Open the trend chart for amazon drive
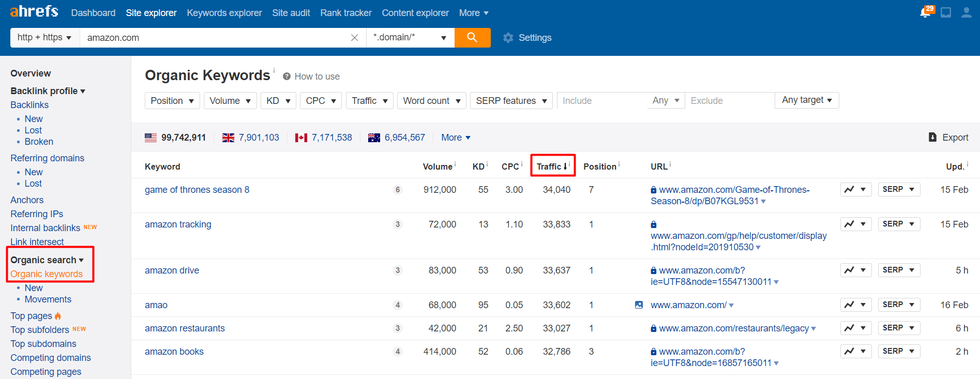980x379 pixels. pyautogui.click(x=856, y=270)
